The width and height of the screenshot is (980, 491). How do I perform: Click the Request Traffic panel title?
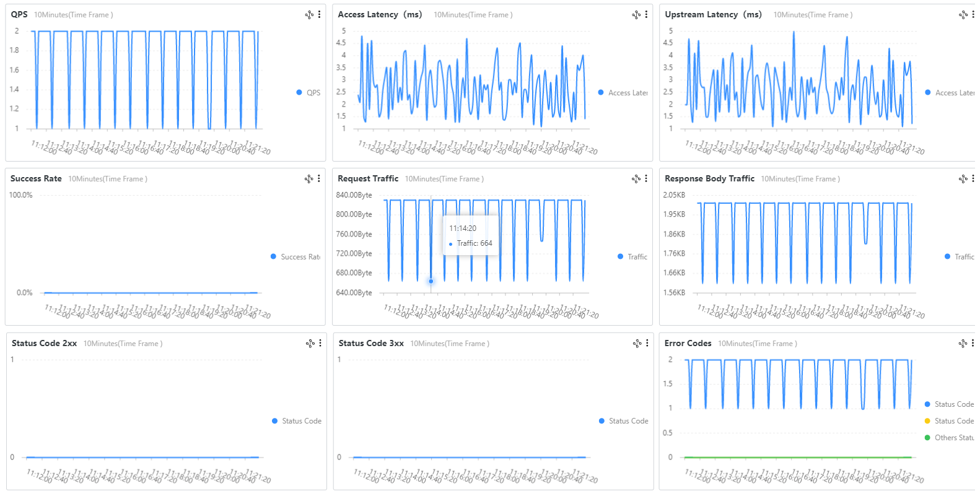[368, 178]
